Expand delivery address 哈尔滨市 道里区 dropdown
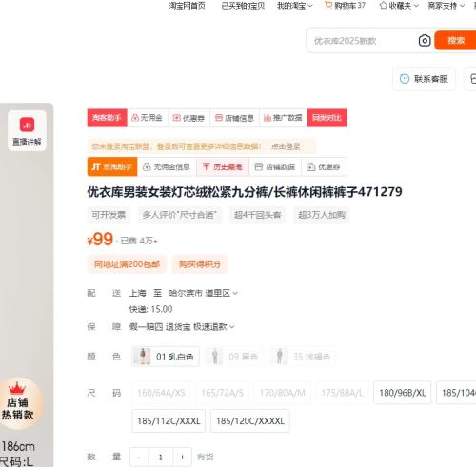 click(203, 293)
